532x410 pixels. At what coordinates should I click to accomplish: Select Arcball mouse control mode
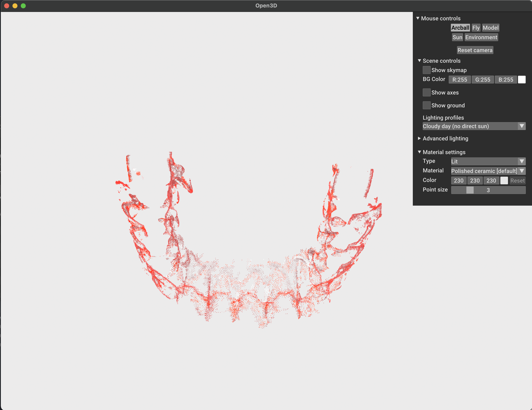pyautogui.click(x=460, y=28)
